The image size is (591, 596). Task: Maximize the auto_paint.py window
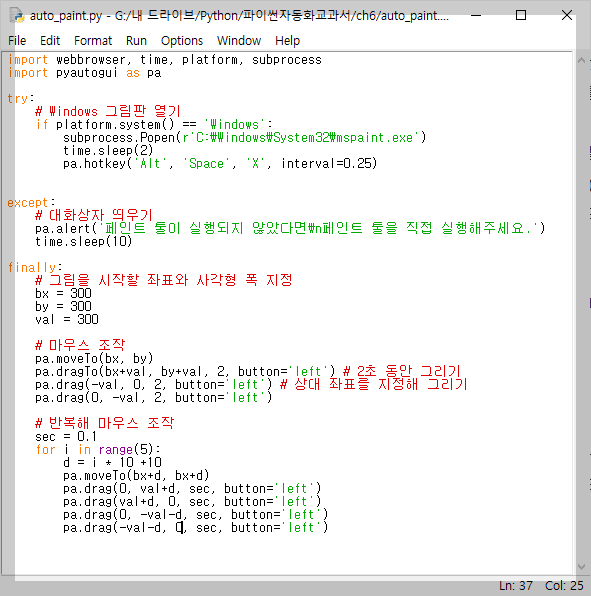521,16
